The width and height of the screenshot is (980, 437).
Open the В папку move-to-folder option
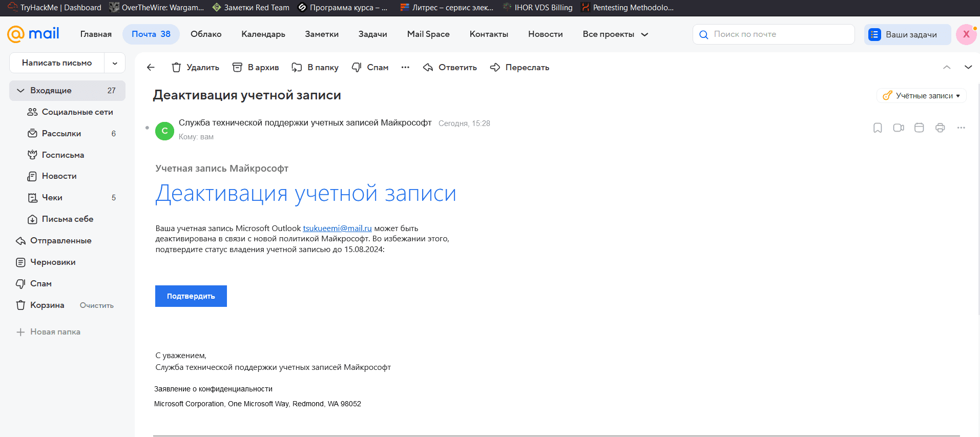(x=315, y=67)
